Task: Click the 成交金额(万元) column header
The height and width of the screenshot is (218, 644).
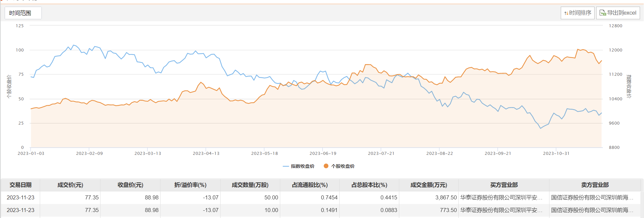Action: point(429,185)
